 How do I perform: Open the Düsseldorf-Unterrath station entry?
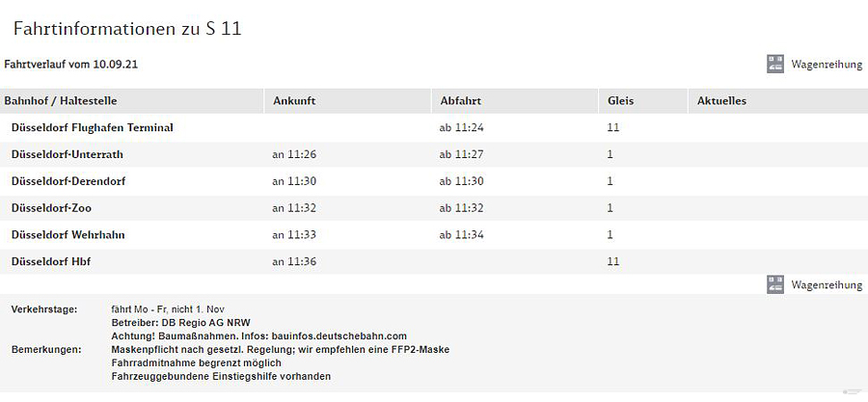click(67, 154)
